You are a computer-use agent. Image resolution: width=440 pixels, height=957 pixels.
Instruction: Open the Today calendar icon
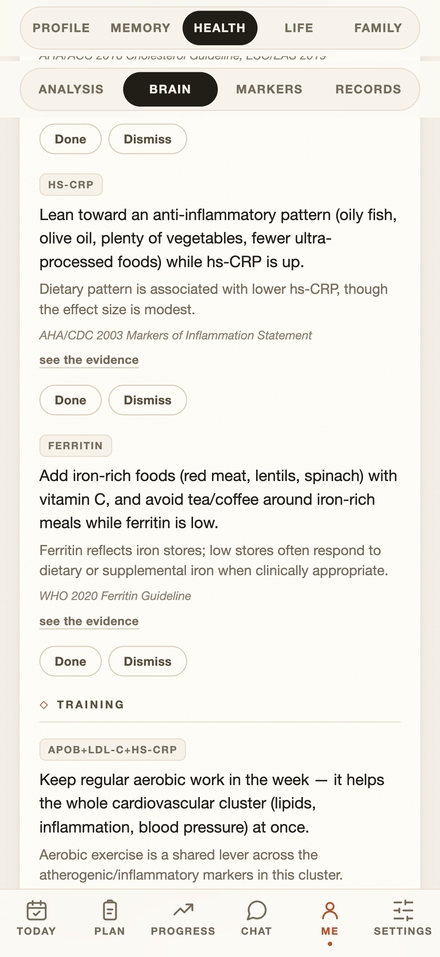point(37,910)
